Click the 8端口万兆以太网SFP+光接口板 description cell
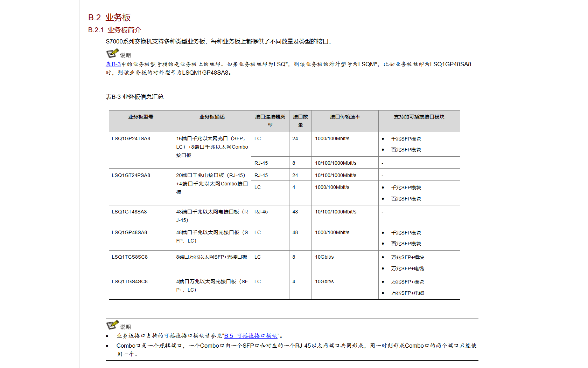Image resolution: width=588 pixels, height=368 pixels. click(x=212, y=257)
